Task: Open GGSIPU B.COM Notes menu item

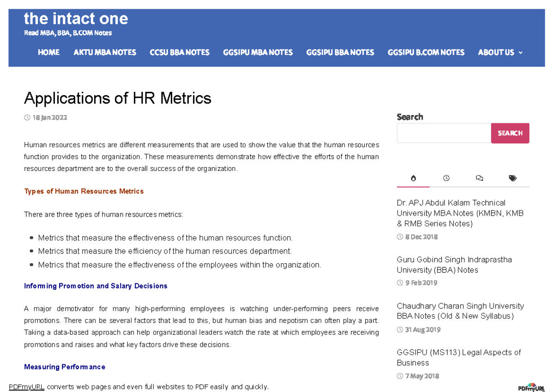Action: (x=426, y=53)
